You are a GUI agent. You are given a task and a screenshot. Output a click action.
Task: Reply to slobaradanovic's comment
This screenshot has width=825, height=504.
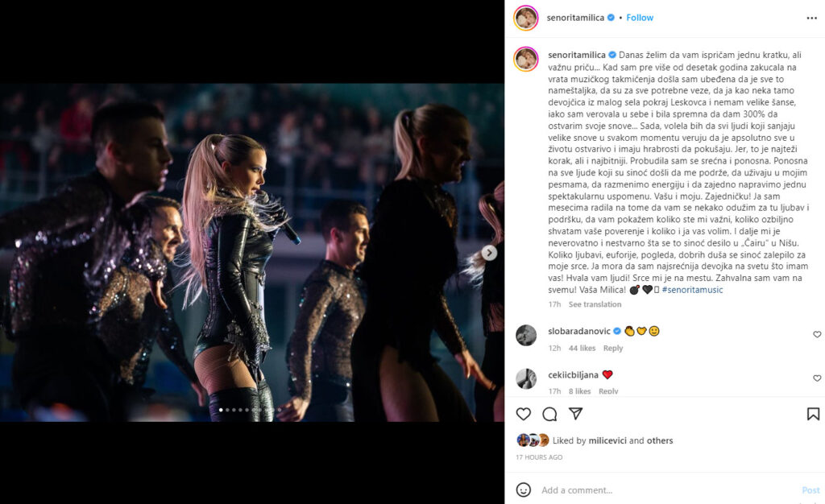(613, 348)
